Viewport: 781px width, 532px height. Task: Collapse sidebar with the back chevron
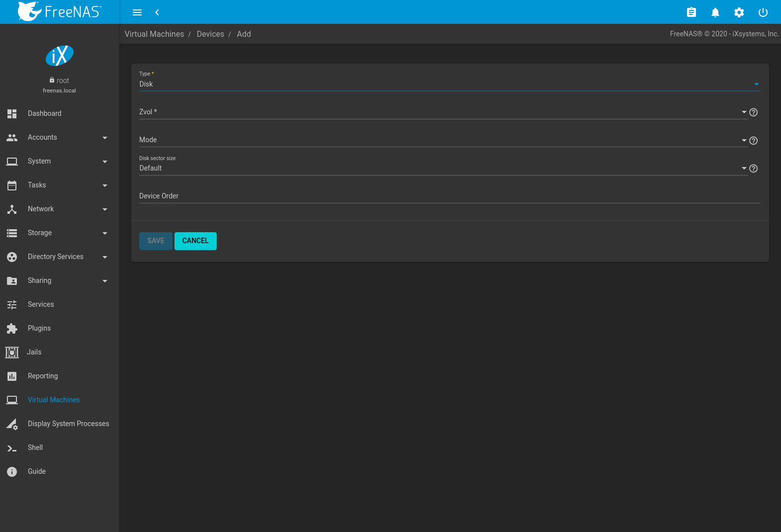point(157,12)
